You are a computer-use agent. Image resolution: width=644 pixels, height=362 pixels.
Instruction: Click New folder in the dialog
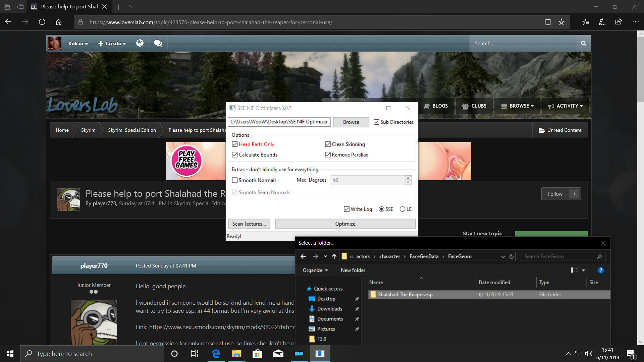(353, 270)
